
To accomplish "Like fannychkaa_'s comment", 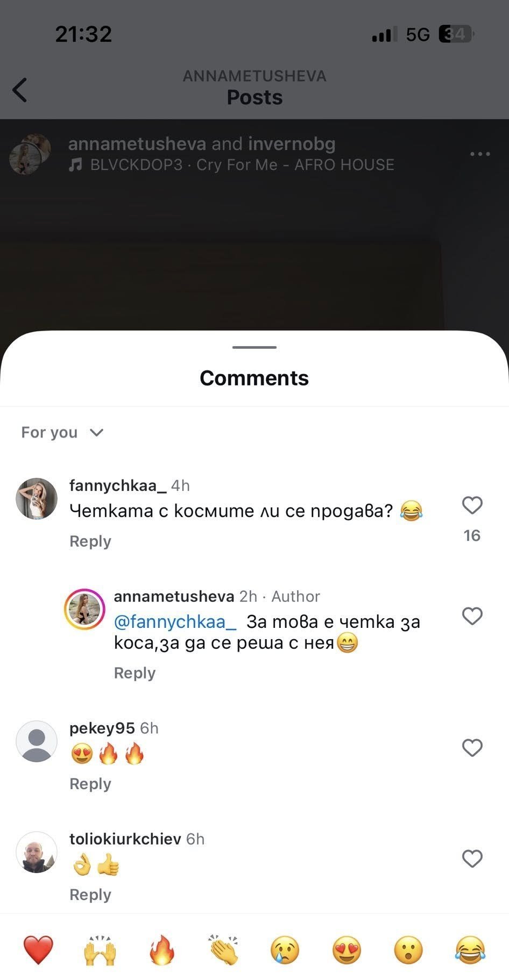I will tap(472, 505).
